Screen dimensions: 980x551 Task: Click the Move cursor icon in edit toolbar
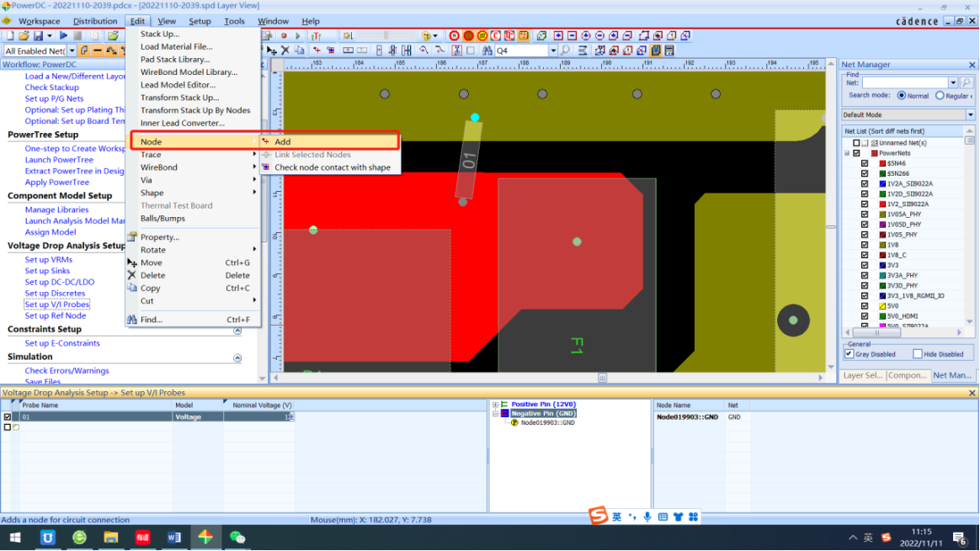click(x=272, y=50)
